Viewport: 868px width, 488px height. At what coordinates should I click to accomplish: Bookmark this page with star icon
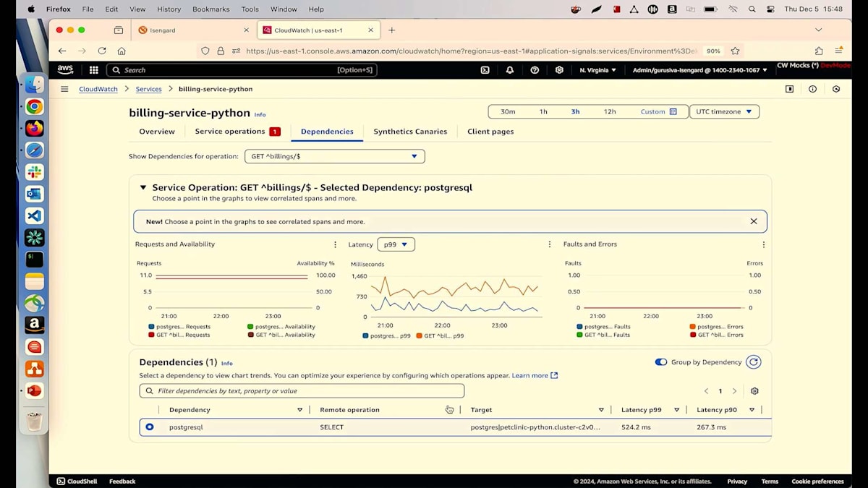735,51
